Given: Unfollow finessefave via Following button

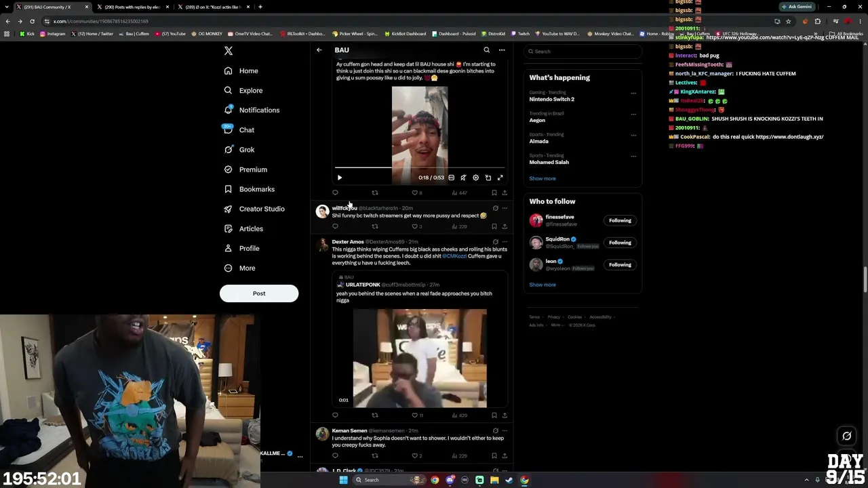Looking at the screenshot, I should pos(620,220).
